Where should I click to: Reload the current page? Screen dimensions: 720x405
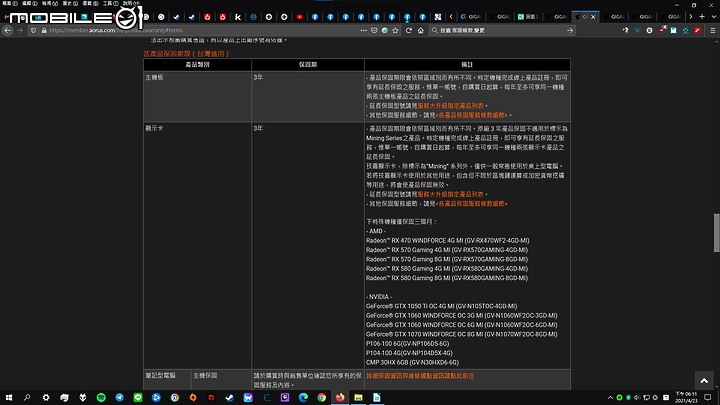pyautogui.click(x=409, y=30)
